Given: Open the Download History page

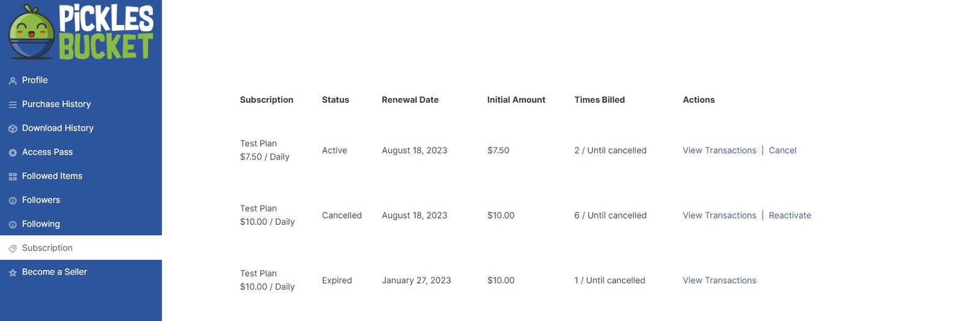Looking at the screenshot, I should click(x=58, y=128).
